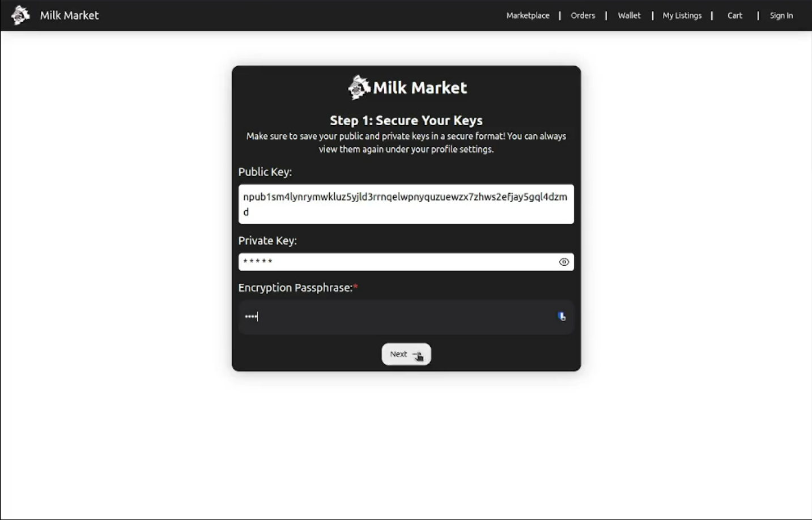
Task: Click the Sign In link
Action: pyautogui.click(x=781, y=15)
